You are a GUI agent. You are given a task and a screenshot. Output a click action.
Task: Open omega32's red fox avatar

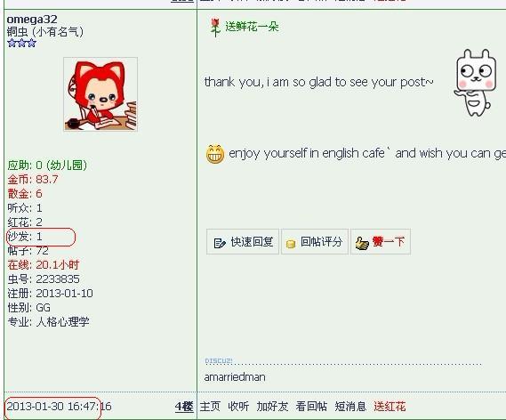point(100,94)
